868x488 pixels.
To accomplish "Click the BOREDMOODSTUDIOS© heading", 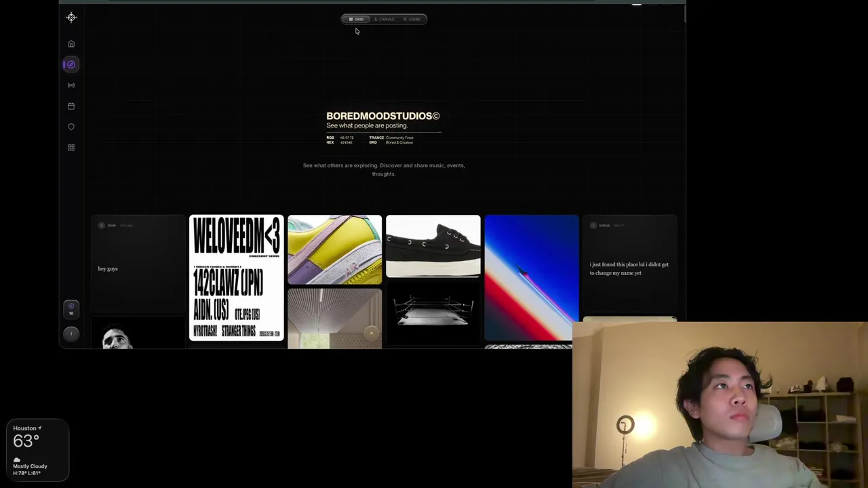I will 383,116.
